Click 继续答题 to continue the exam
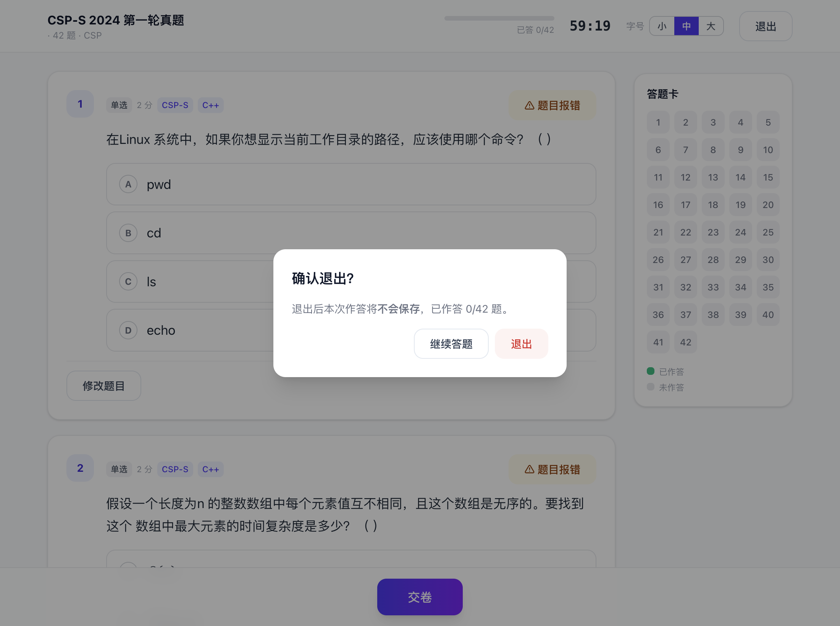Viewport: 840px width, 626px height. [451, 344]
